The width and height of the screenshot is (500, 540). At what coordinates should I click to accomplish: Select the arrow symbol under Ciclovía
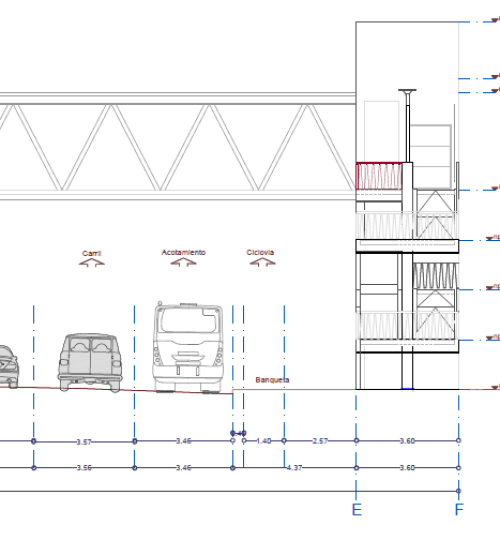point(262,262)
